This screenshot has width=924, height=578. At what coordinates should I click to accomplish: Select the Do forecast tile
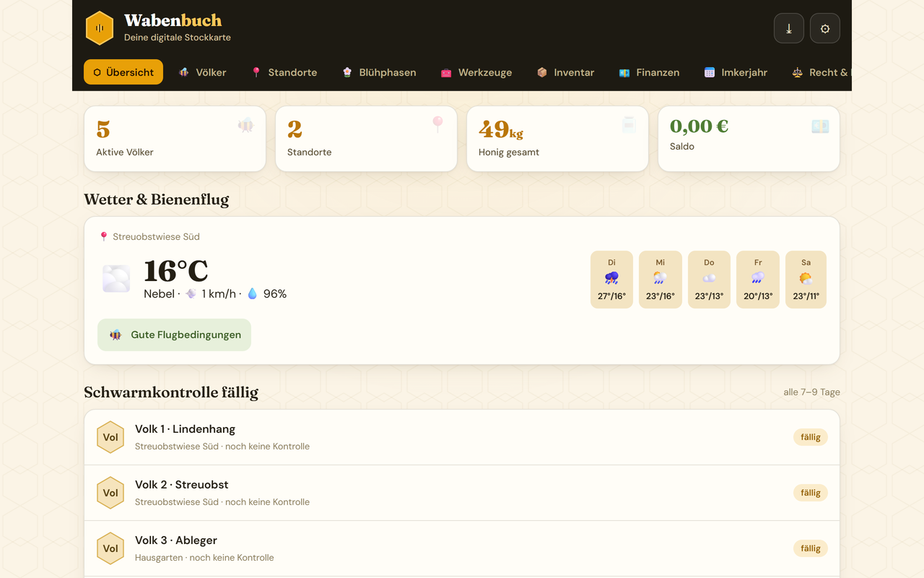tap(709, 280)
